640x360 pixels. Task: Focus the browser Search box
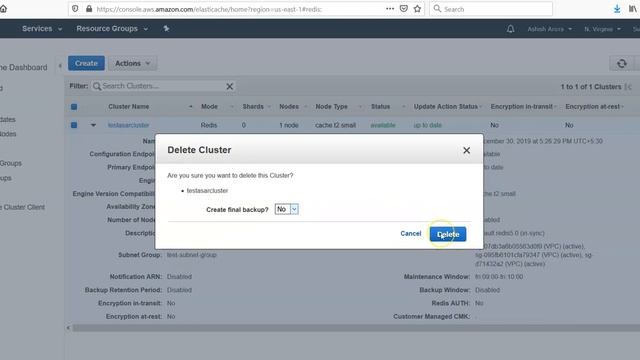click(x=491, y=9)
